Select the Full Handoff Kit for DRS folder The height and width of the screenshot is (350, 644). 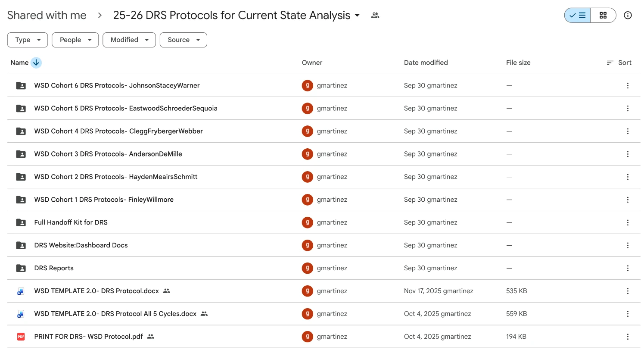71,222
